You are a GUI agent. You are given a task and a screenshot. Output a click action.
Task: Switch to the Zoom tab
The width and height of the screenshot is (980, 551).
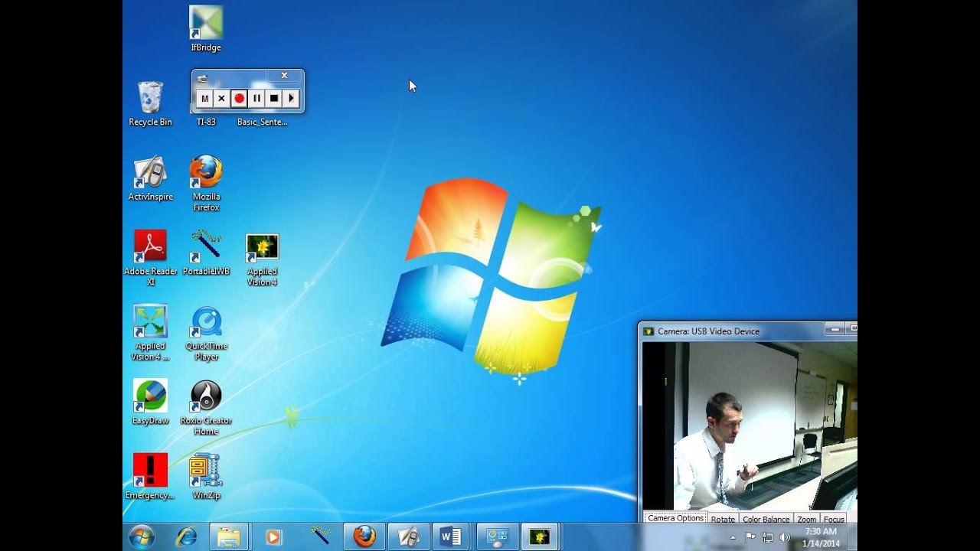(x=806, y=519)
